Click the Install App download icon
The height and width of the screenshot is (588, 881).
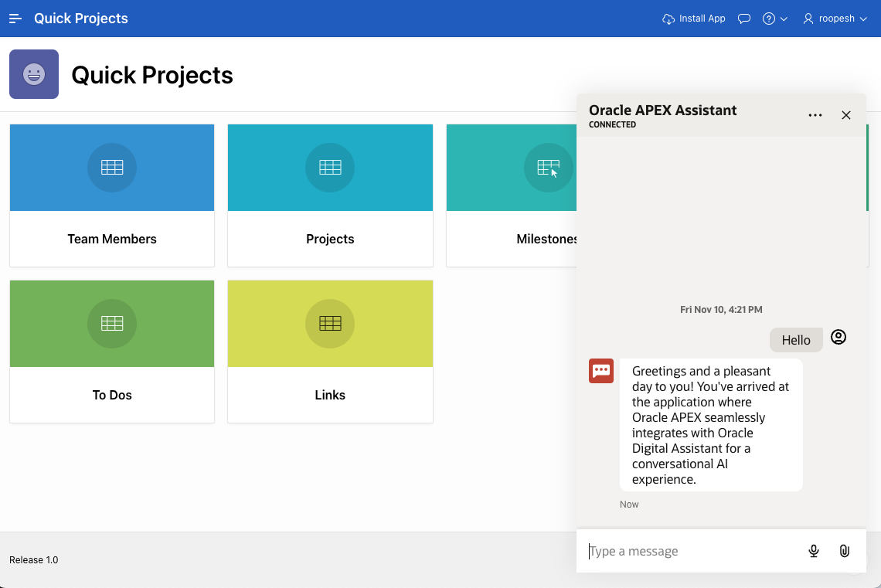tap(668, 19)
